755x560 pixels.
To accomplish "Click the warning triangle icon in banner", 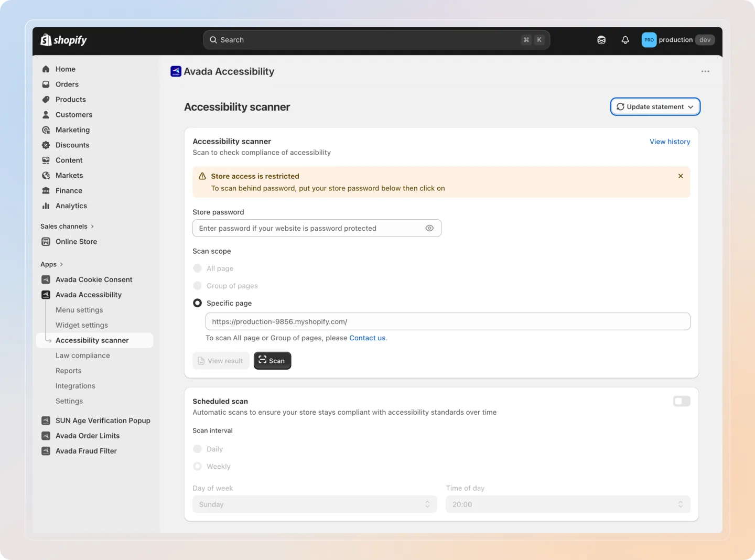I will click(202, 176).
